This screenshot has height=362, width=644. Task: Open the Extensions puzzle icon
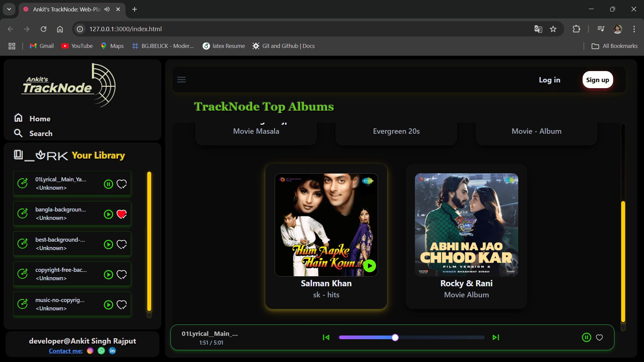pyautogui.click(x=576, y=29)
